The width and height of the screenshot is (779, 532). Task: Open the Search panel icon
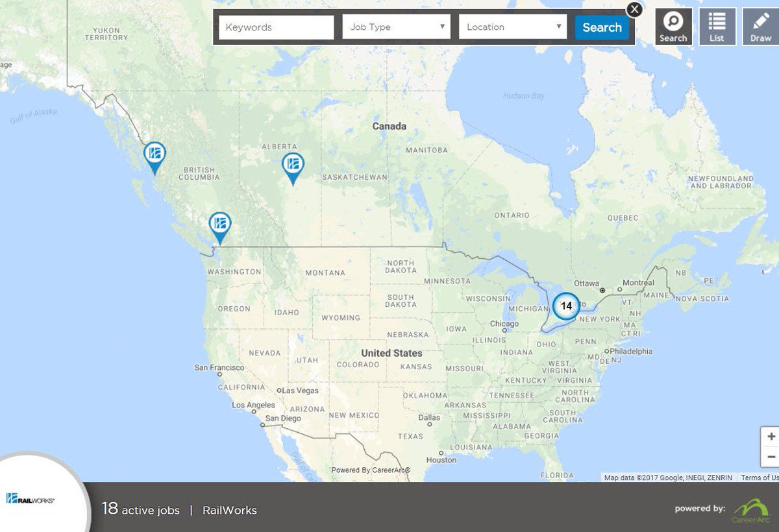pos(673,27)
